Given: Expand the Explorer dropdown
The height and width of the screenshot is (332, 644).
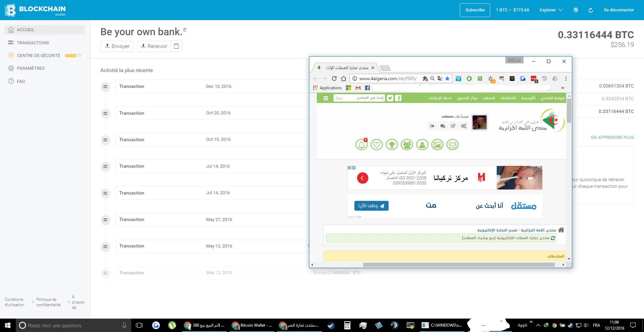Looking at the screenshot, I should click(x=551, y=10).
